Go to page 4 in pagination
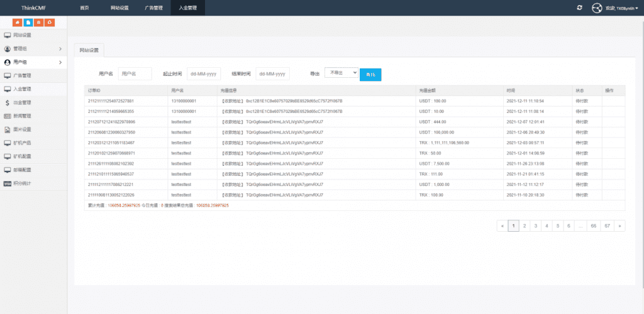Screen dimensions: 644x314 547,226
